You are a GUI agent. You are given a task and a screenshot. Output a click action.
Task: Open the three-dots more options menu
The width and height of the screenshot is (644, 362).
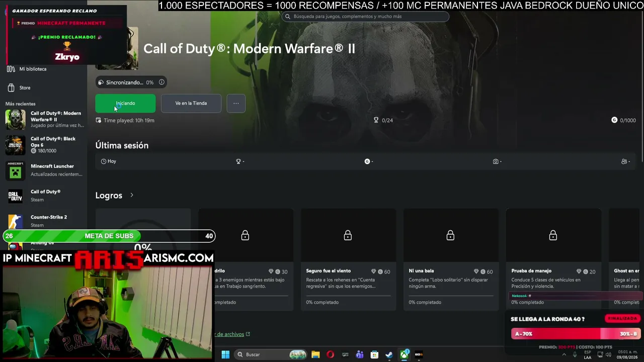236,103
